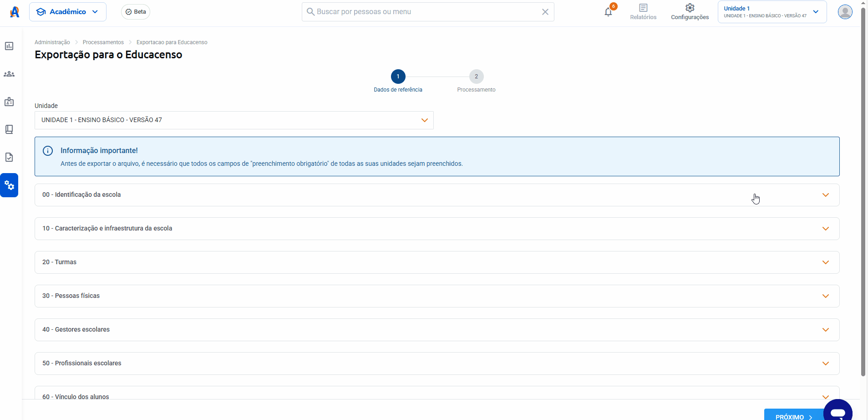Click the highlighted blue settings sidebar icon
The width and height of the screenshot is (868, 420).
9,185
